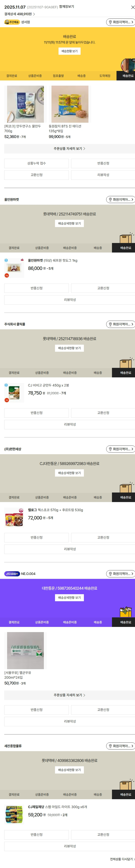Viewport: 135px width, 868px height.
Task: Tap 상품누락 접수 button
Action: pyautogui.click(x=36, y=163)
